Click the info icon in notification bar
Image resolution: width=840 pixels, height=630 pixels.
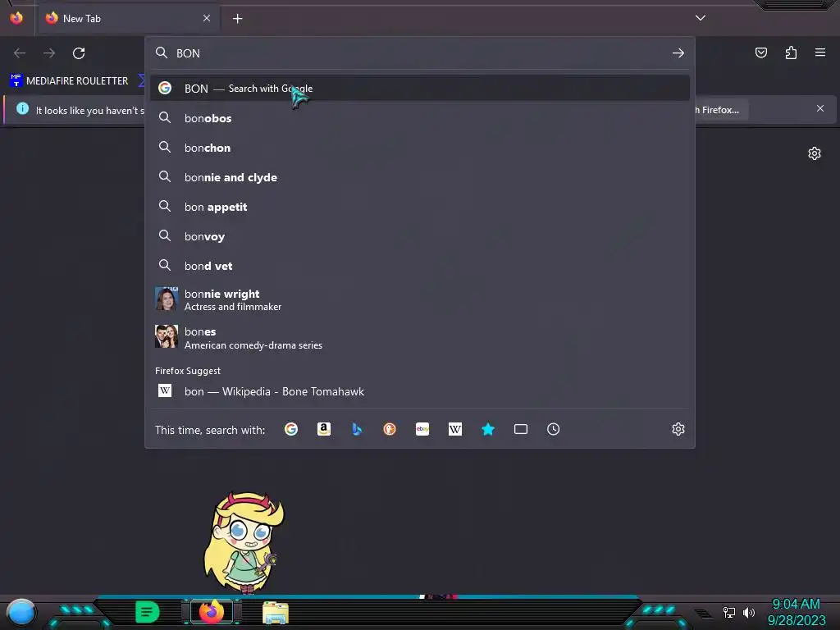22,109
